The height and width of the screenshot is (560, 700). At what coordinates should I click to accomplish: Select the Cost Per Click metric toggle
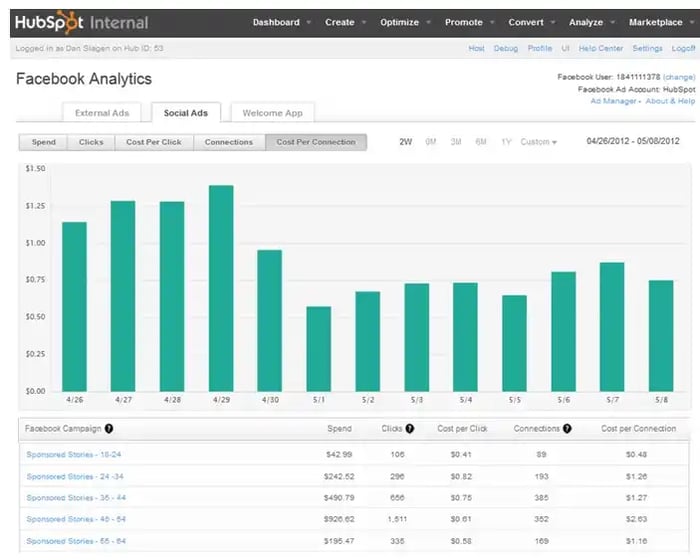(154, 142)
